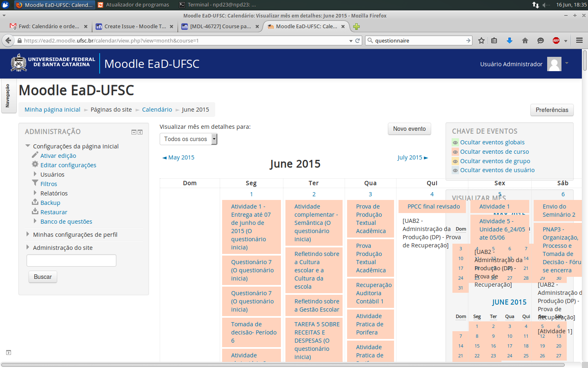The height and width of the screenshot is (368, 588).
Task: Bookmark this page with the star icon
Action: point(481,40)
